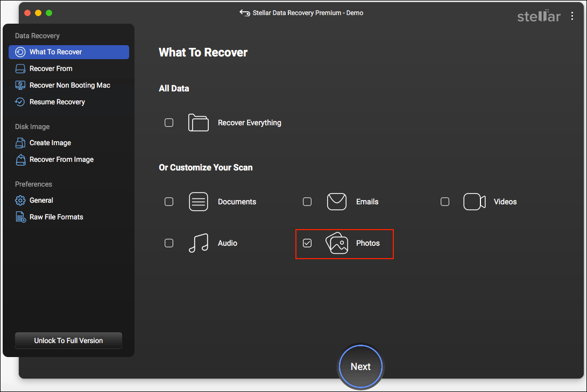Screen dimensions: 587x392
Task: Click the Resume Recovery icon
Action: (20, 102)
